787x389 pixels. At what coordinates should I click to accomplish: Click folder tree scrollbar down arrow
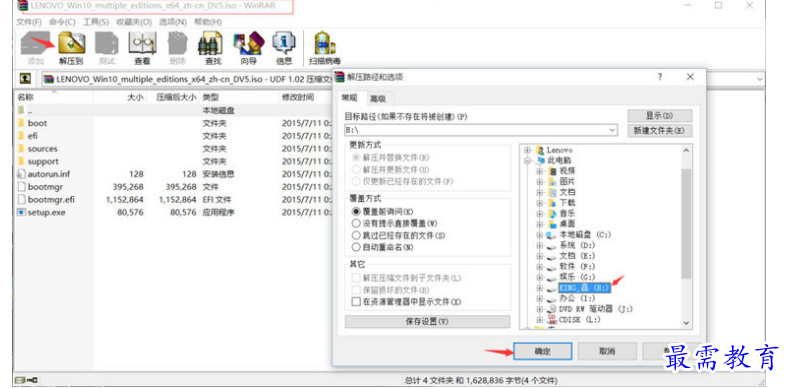click(686, 324)
